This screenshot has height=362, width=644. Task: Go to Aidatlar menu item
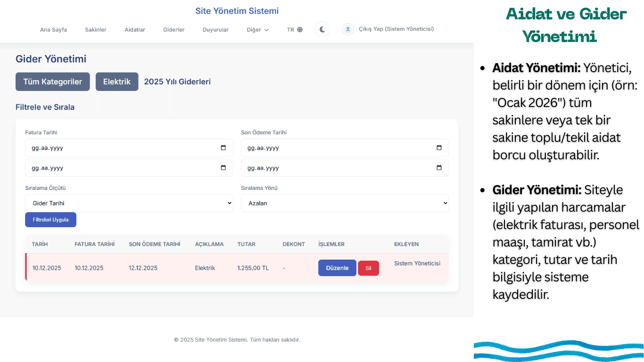click(x=135, y=30)
